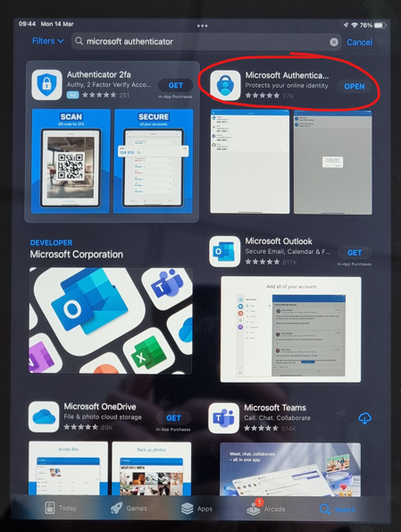Redownload Microsoft Teams via cloud icon

tap(364, 418)
